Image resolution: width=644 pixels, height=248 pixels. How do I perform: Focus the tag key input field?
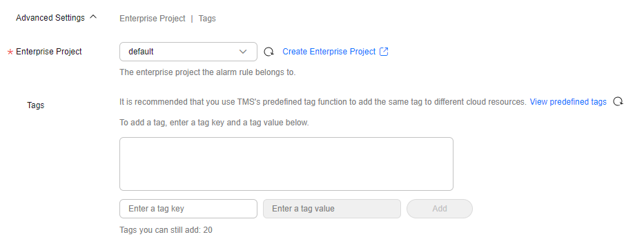[188, 209]
